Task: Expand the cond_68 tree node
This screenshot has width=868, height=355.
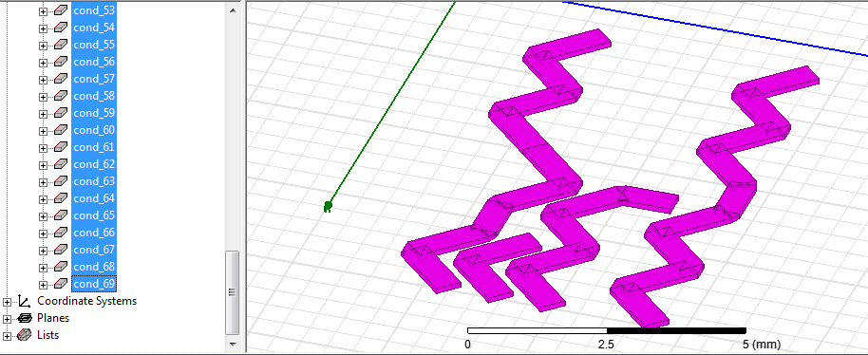Action: [x=43, y=268]
